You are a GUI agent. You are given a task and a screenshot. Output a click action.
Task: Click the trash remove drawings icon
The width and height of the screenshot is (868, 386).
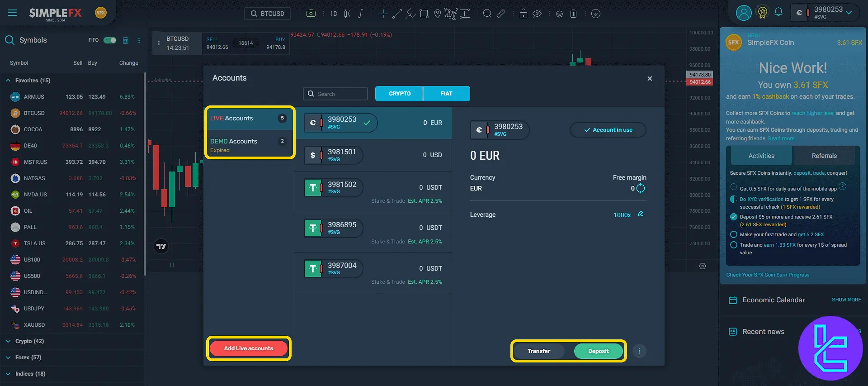coord(573,14)
